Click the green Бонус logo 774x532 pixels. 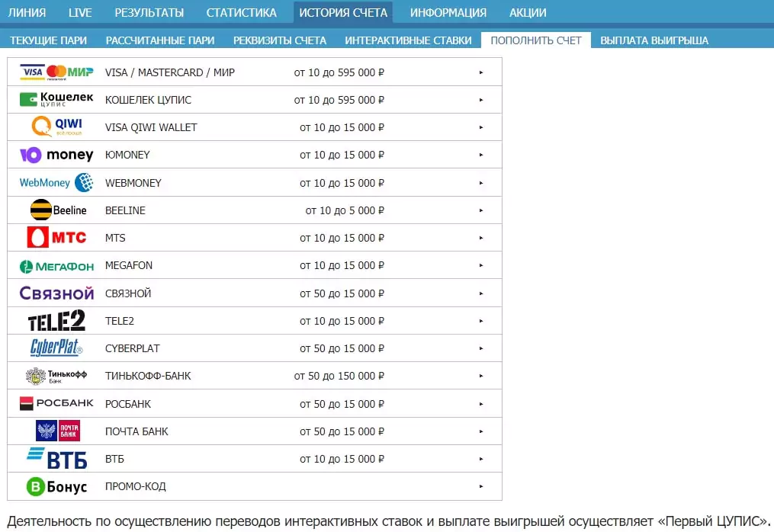point(56,486)
